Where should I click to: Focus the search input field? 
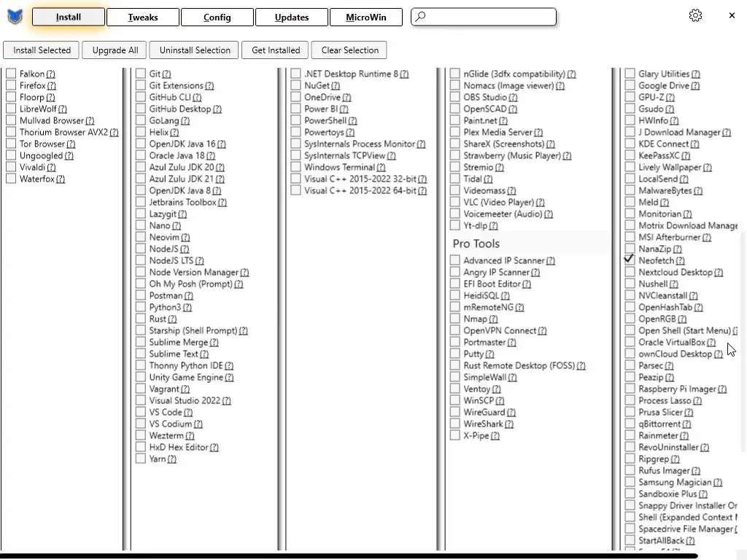(484, 17)
